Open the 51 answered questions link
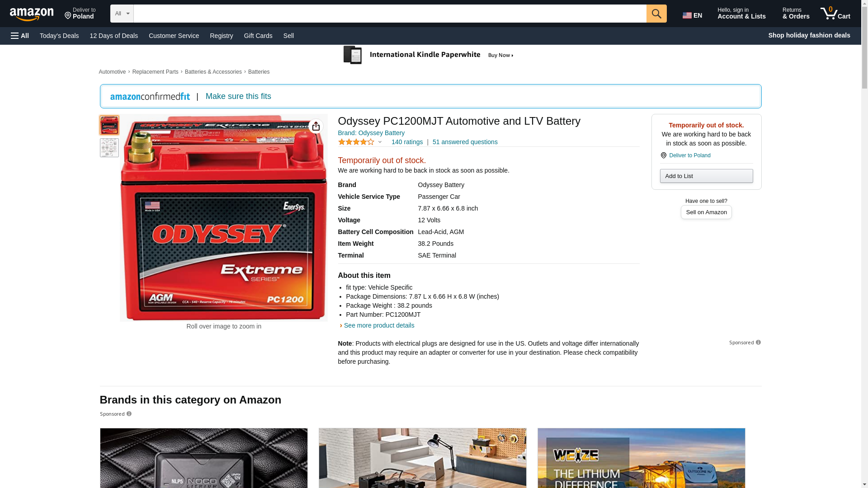This screenshot has width=868, height=488. pyautogui.click(x=465, y=142)
